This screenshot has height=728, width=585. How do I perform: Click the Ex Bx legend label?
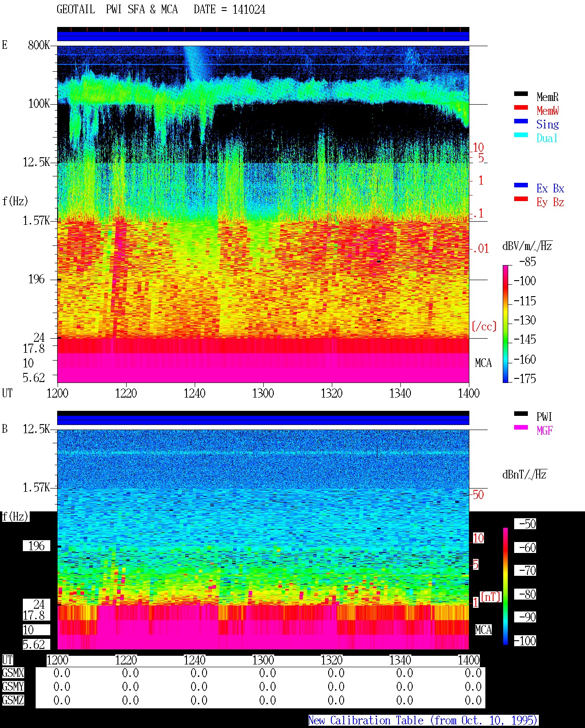coord(550,188)
